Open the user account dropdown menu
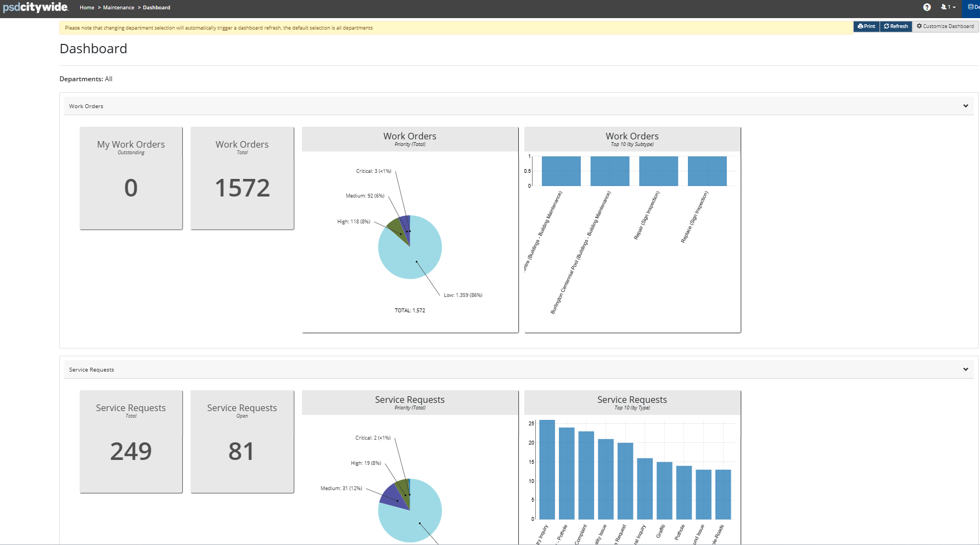980x545 pixels. (x=948, y=7)
